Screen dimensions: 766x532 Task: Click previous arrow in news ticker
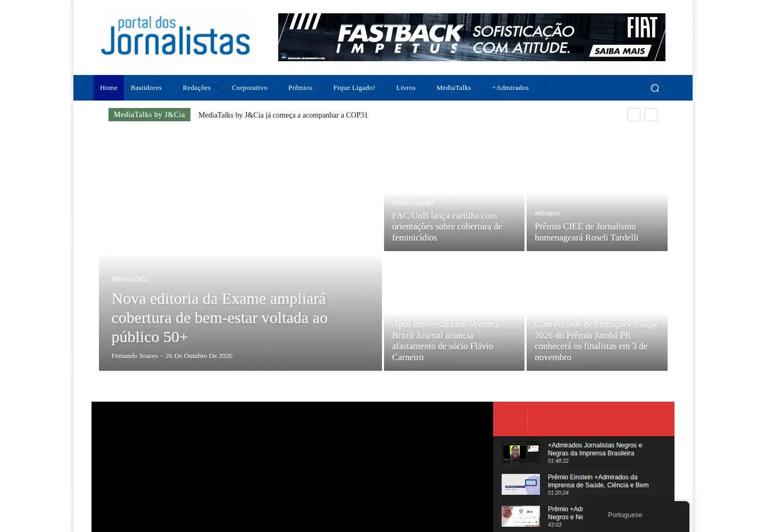pyautogui.click(x=634, y=115)
